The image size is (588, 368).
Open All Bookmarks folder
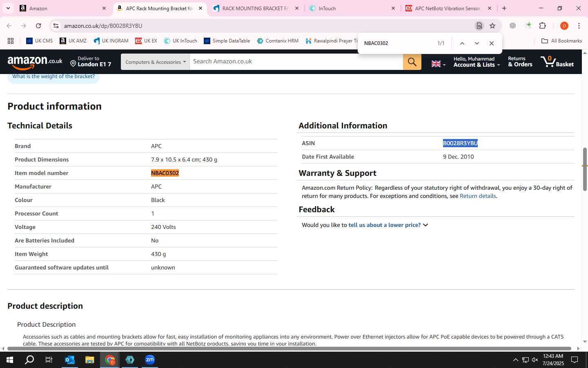pos(561,41)
